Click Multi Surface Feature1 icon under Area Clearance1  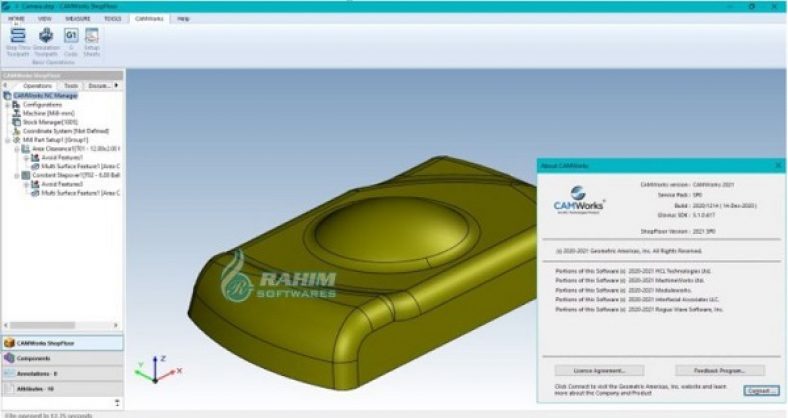click(x=35, y=166)
